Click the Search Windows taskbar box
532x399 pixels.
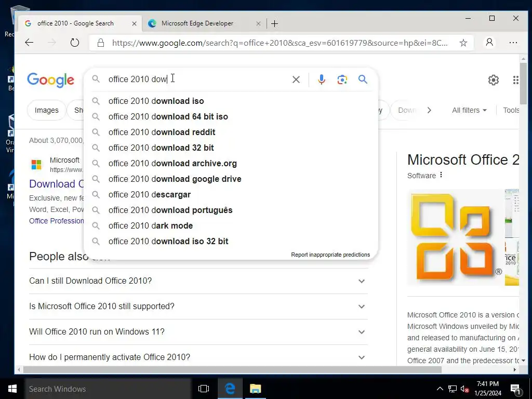108,389
